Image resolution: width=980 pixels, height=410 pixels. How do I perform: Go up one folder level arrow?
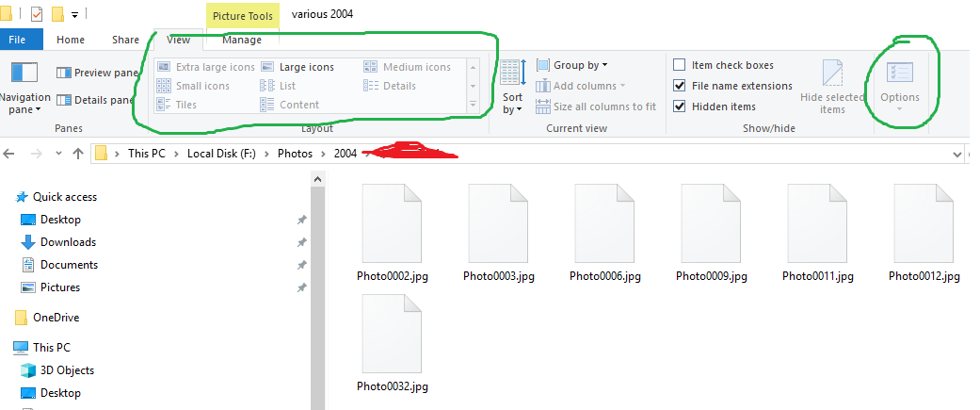(78, 154)
